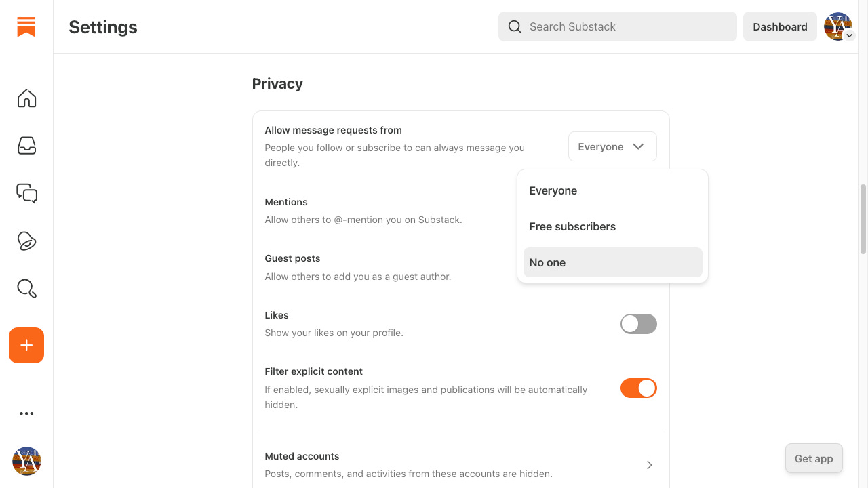This screenshot has width=868, height=488.
Task: Click the sidebar Search magnifier icon
Action: (26, 289)
